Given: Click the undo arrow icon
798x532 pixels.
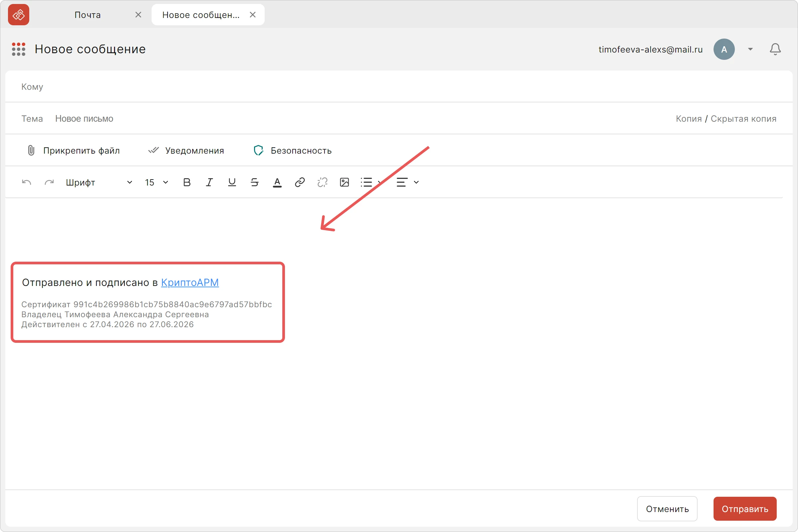Looking at the screenshot, I should tap(27, 183).
